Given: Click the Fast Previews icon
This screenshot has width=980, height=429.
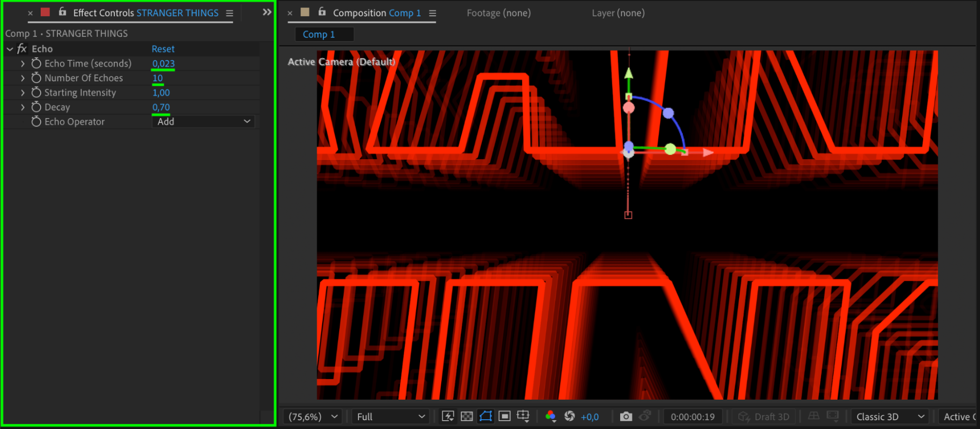Looking at the screenshot, I should pos(448,416).
